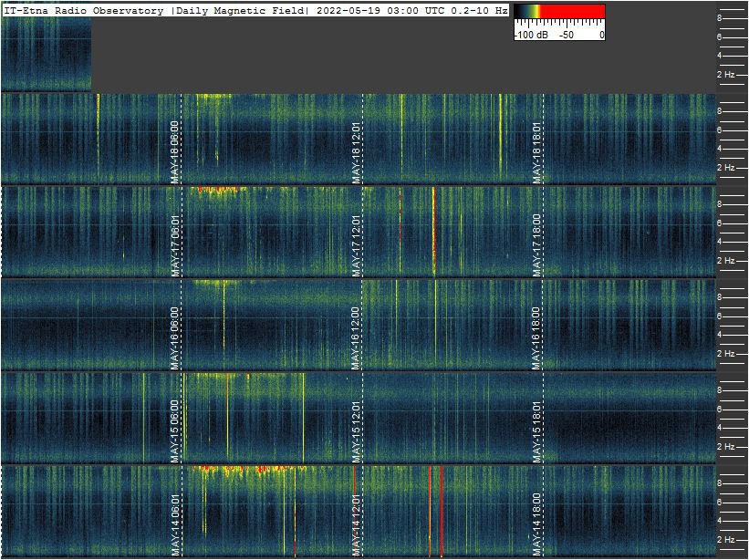
Task: Select the MAY-18 18:01 time marker
Action: click(537, 152)
